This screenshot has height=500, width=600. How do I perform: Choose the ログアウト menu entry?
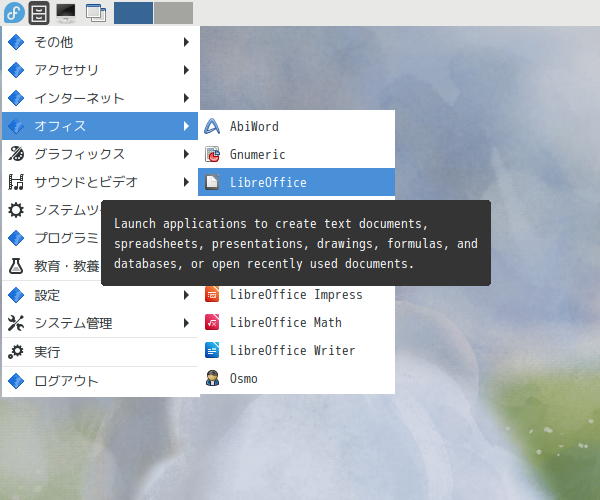(x=100, y=381)
